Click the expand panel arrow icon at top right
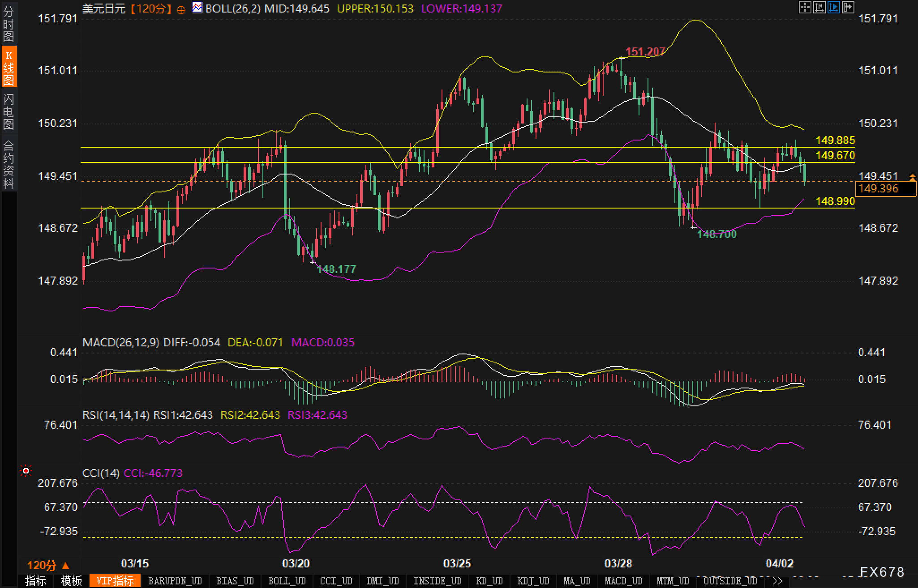Screen dimensions: 918x588 coord(848,7)
